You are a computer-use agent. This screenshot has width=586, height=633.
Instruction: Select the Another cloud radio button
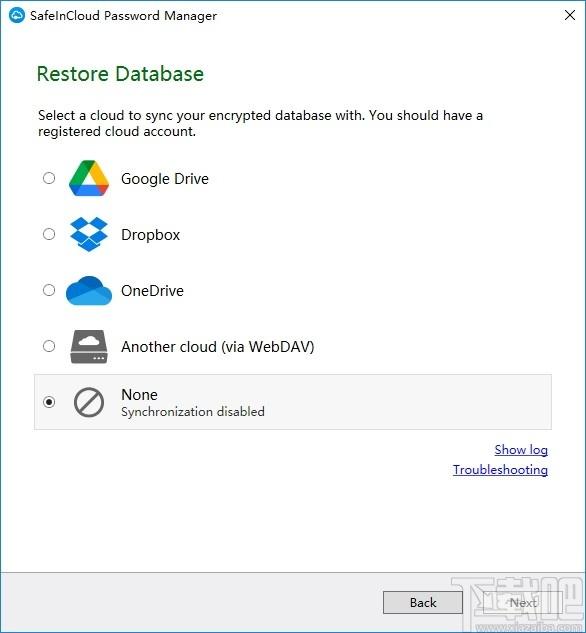[x=49, y=346]
